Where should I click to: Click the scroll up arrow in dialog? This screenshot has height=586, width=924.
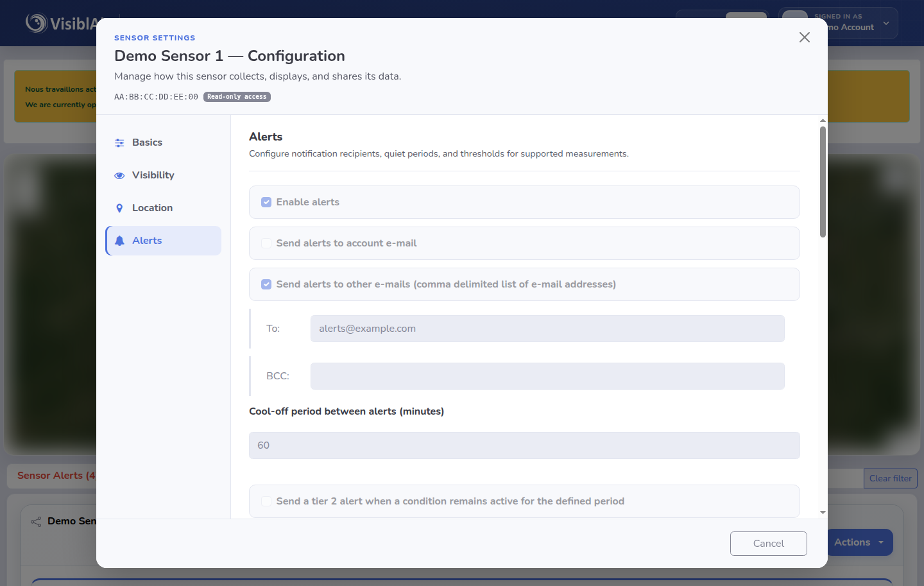point(823,120)
